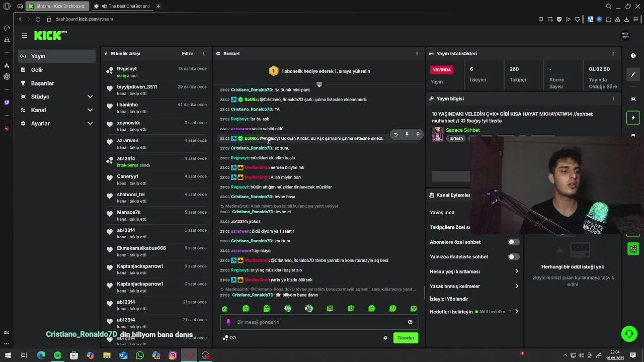Open WhatsApp from the taskbar
The width and height of the screenshot is (644, 362).
140,355
